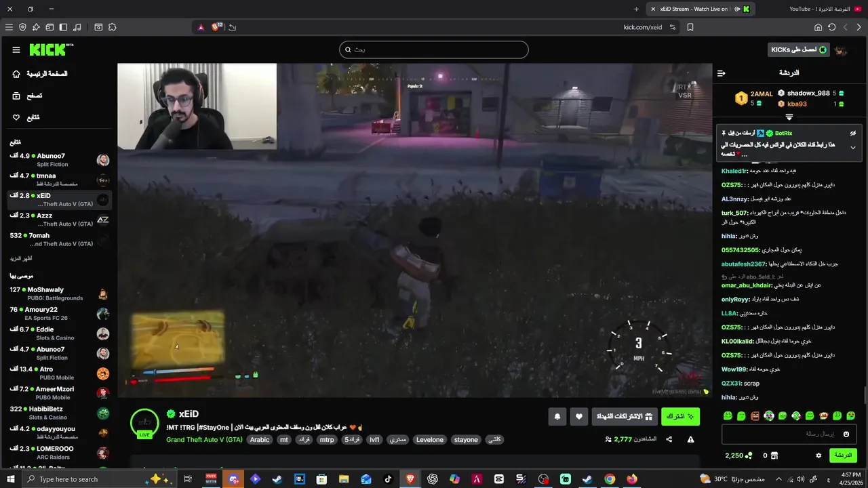Open recommended channel odayyouyou
Image resolution: width=868 pixels, height=488 pixels.
click(x=59, y=432)
